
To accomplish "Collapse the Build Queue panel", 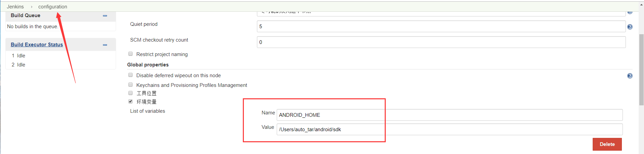I will click(105, 16).
